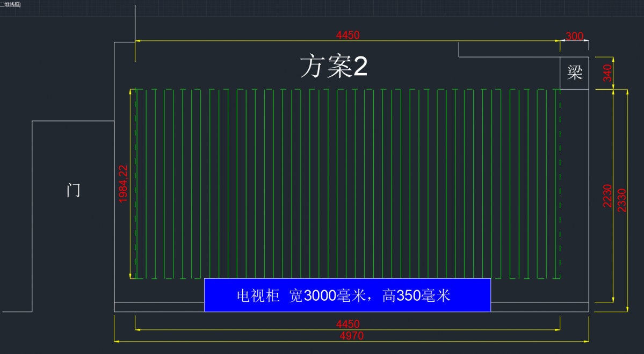Click the 2330 vertical dimension text
Screen dimensions: 644x354
pos(622,200)
